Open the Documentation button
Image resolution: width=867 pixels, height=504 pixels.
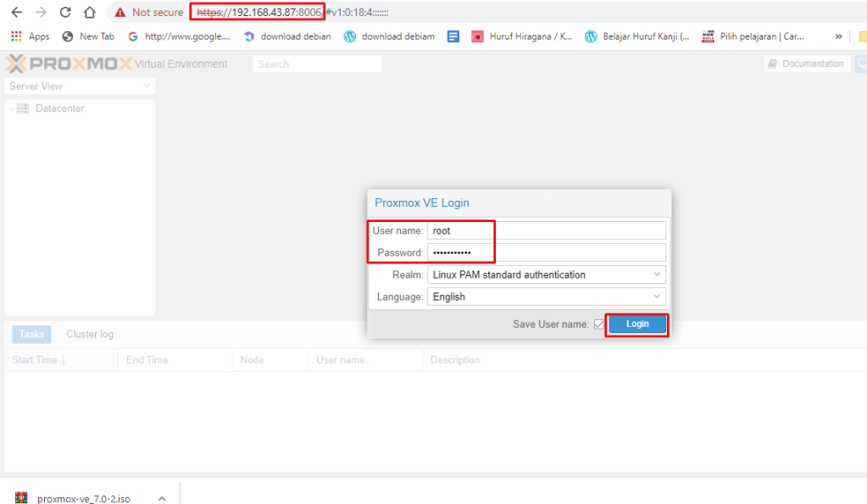pyautogui.click(x=805, y=64)
